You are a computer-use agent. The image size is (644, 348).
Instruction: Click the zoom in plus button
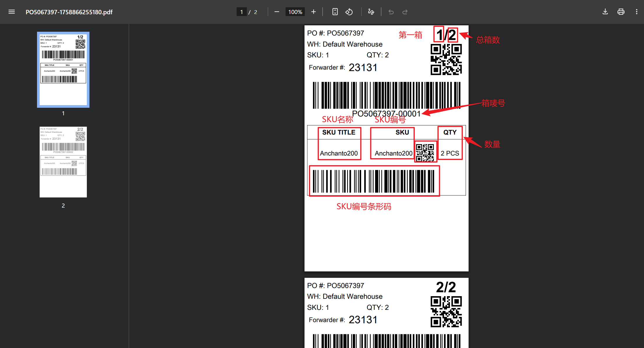[314, 12]
